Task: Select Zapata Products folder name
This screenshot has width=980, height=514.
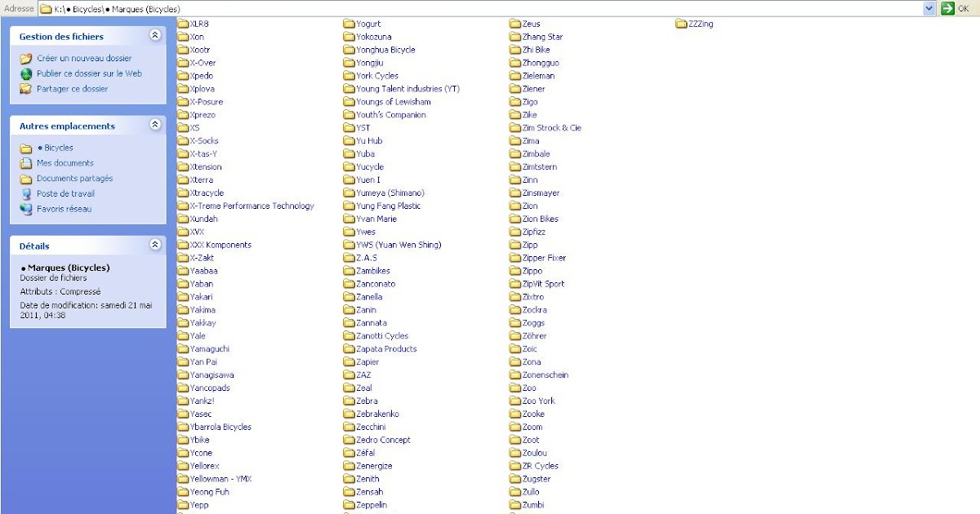Action: pyautogui.click(x=386, y=349)
